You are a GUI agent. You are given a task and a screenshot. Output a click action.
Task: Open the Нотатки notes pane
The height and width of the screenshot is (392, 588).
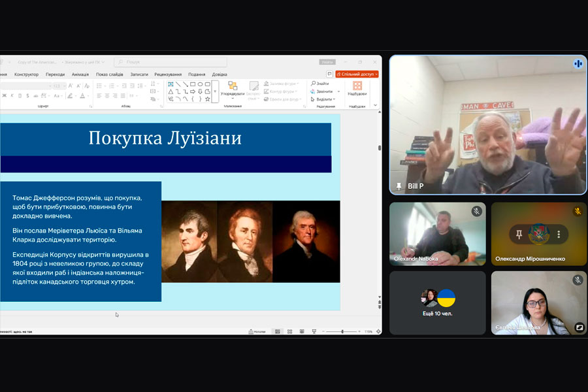(x=257, y=331)
